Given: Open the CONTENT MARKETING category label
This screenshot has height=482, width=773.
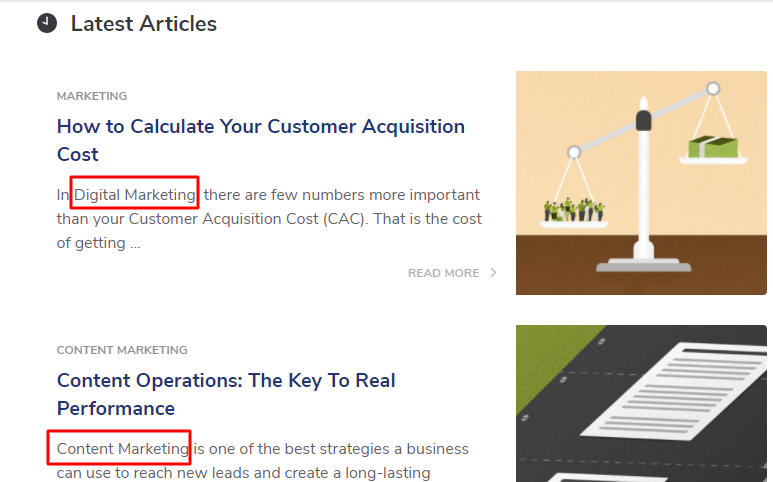Looking at the screenshot, I should point(122,350).
